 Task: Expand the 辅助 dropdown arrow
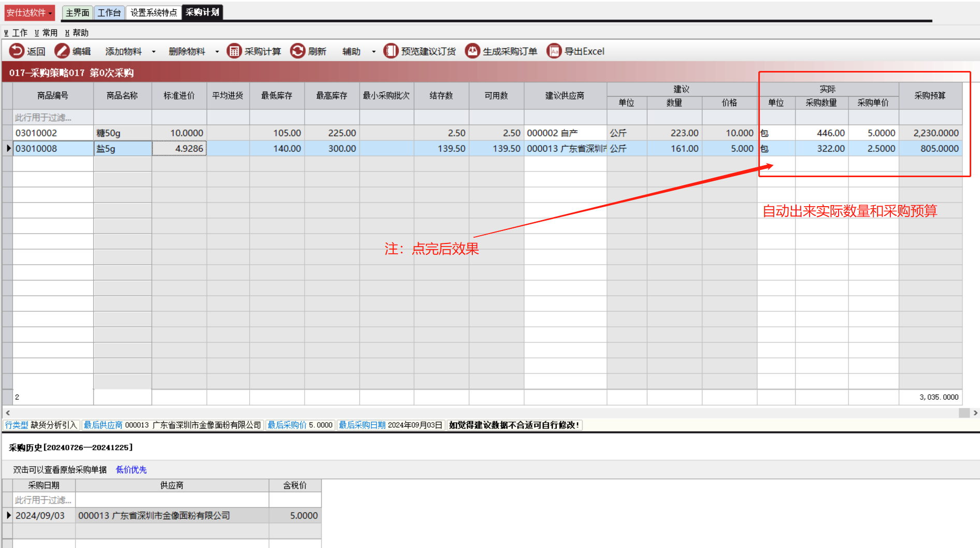coord(373,51)
